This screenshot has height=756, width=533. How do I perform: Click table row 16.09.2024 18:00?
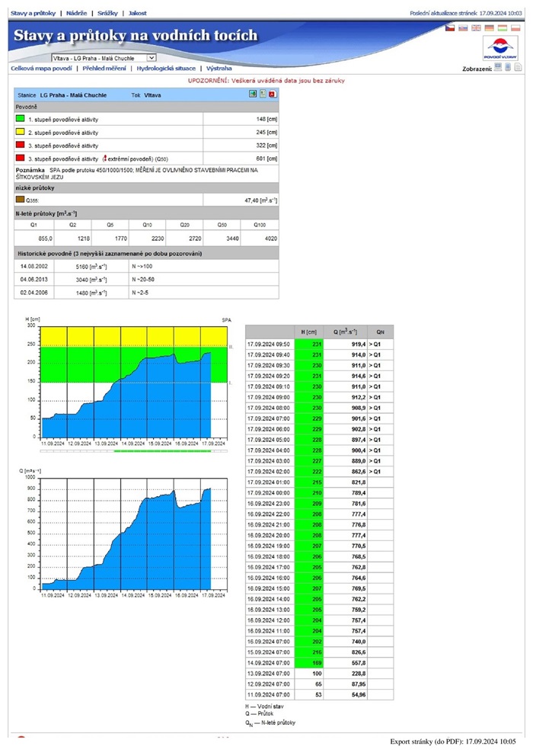pos(320,556)
